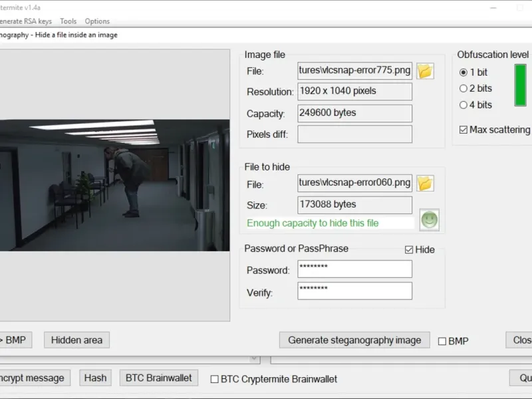This screenshot has height=399, width=532.
Task: Click the Hash button
Action: [95, 378]
